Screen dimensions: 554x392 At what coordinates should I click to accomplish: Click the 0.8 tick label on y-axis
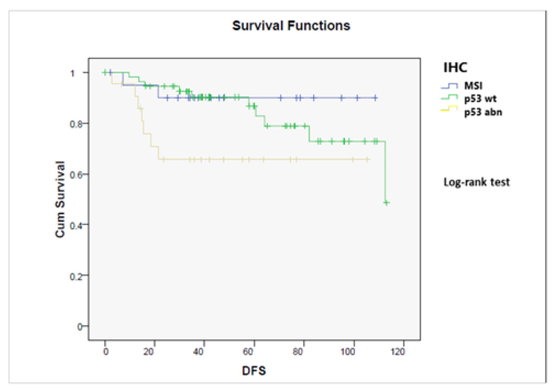click(76, 124)
